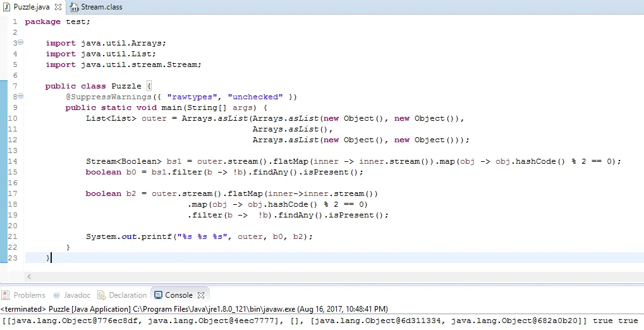
Task: Click the Problems view icon
Action: click(x=6, y=295)
